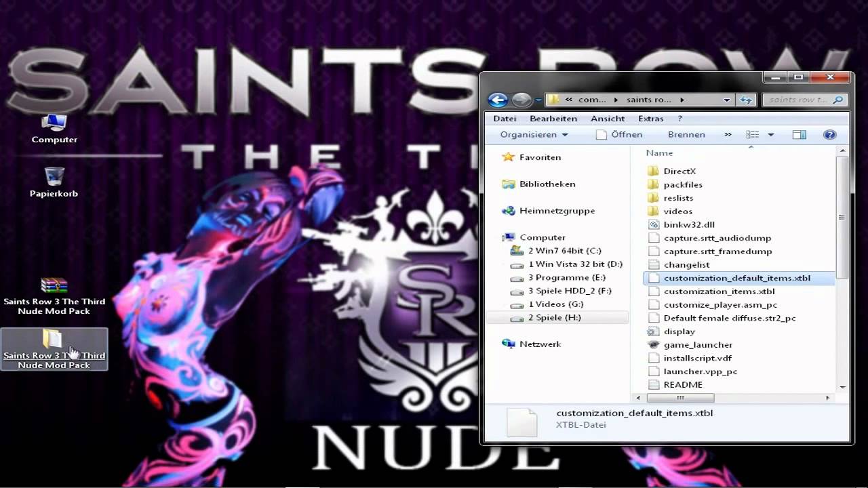Viewport: 868px width, 488px height.
Task: Click the Bibliotheken libraries icon
Action: pyautogui.click(x=508, y=184)
